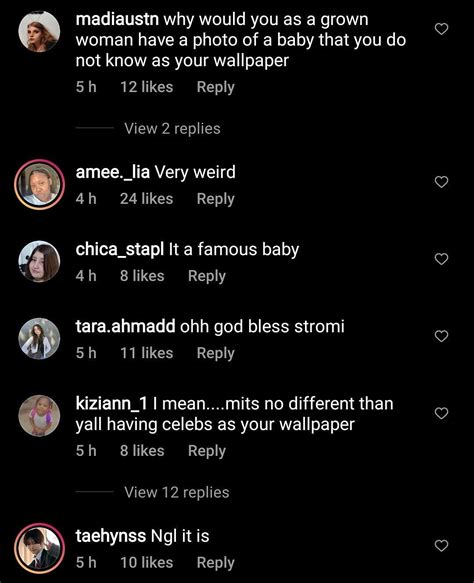
Task: Show who liked amee._lia's 24 likes
Action: [x=146, y=199]
